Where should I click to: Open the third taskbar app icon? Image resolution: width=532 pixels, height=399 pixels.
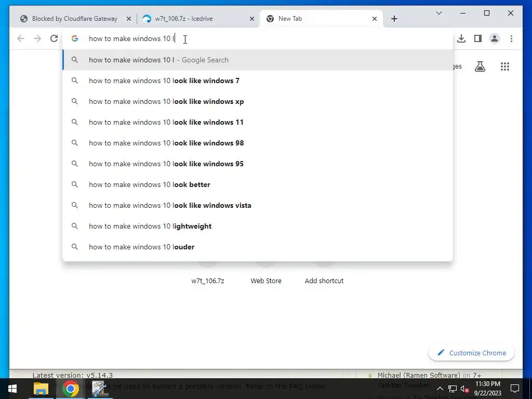(x=99, y=389)
